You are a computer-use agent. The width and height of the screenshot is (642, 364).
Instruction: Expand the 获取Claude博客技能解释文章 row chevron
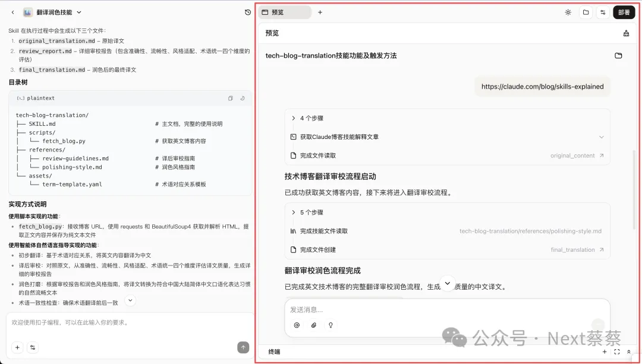click(x=601, y=137)
